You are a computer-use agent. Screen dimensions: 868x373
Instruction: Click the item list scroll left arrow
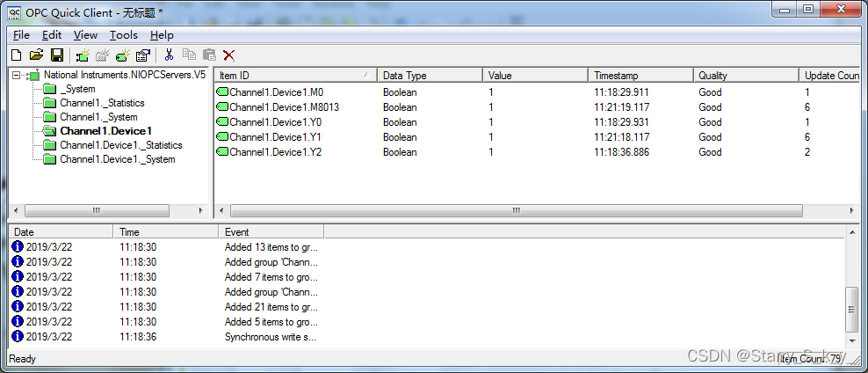pos(221,210)
